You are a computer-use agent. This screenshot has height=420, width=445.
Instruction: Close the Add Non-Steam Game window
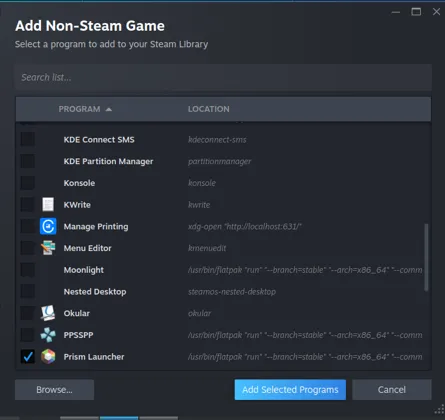coord(436,12)
